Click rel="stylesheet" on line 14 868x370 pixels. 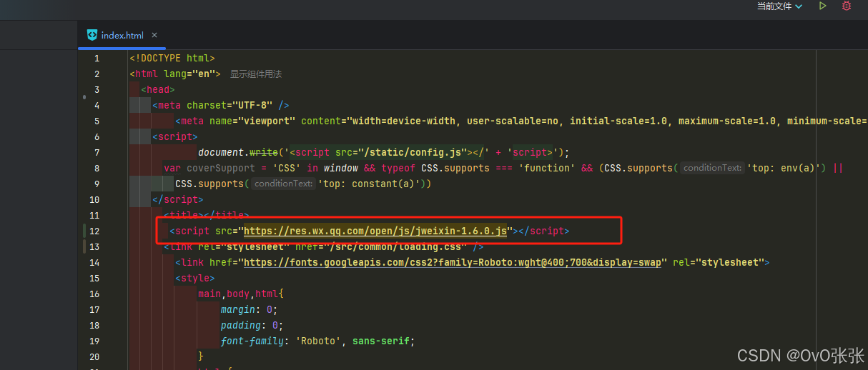point(719,262)
